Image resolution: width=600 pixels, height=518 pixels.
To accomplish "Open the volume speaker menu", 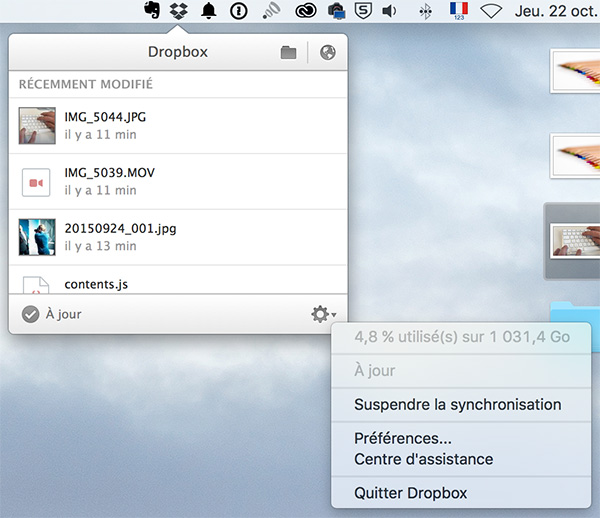I will pos(390,11).
